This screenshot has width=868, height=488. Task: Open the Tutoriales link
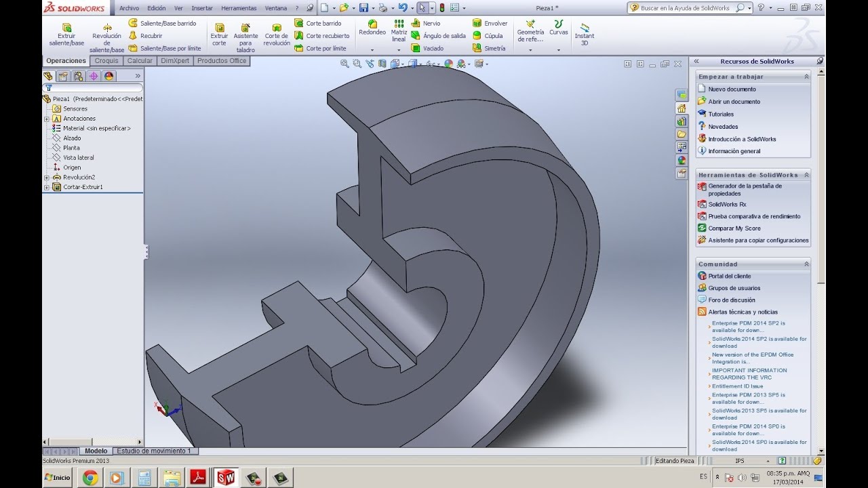point(721,115)
